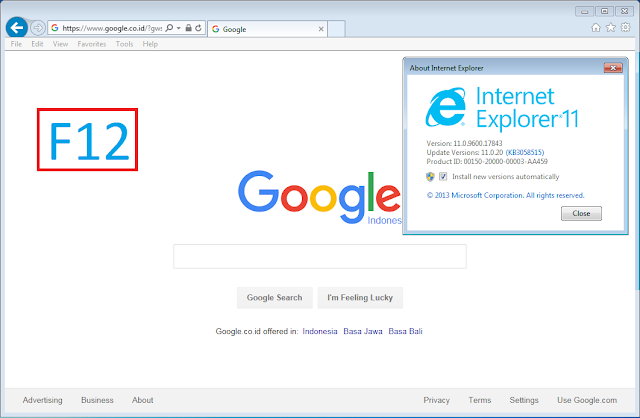Switch language to Basa Jawa
This screenshot has height=418, width=640.
[363, 331]
